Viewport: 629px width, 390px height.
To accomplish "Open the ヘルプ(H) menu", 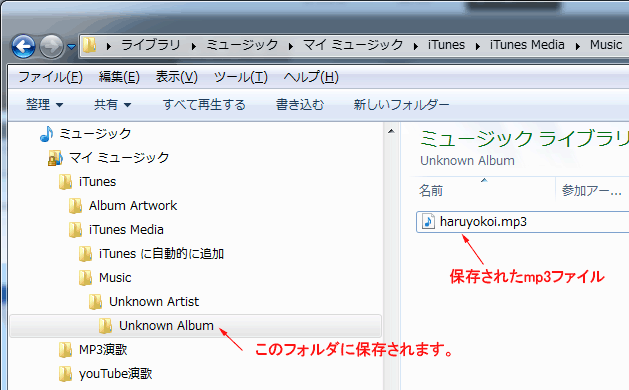I will click(311, 77).
